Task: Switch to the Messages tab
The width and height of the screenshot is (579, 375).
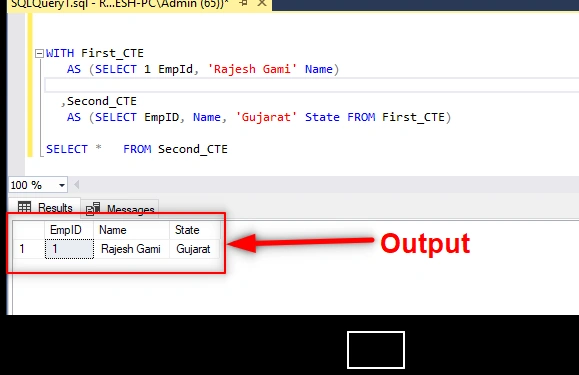Action: pyautogui.click(x=120, y=209)
